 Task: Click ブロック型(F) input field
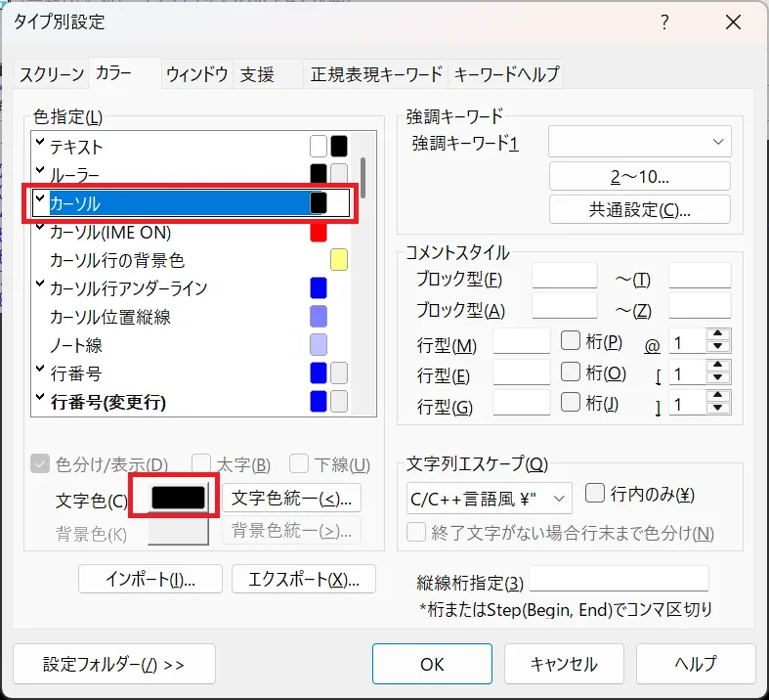pos(565,276)
